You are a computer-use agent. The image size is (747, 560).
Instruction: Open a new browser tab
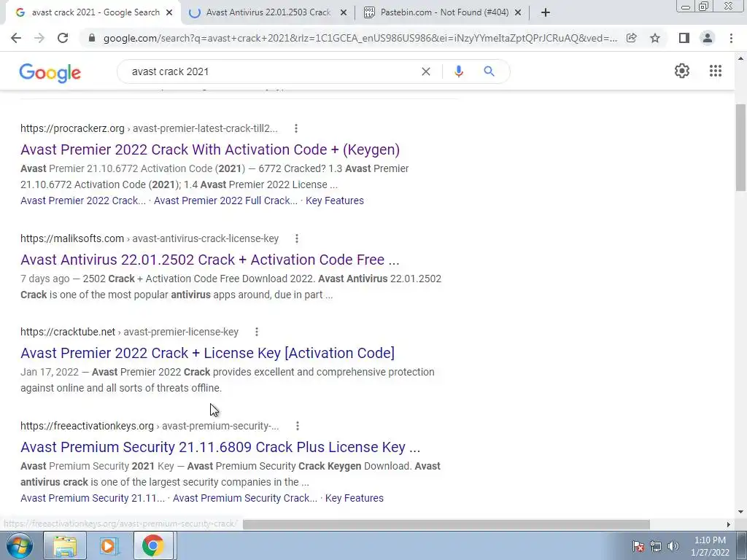point(546,13)
